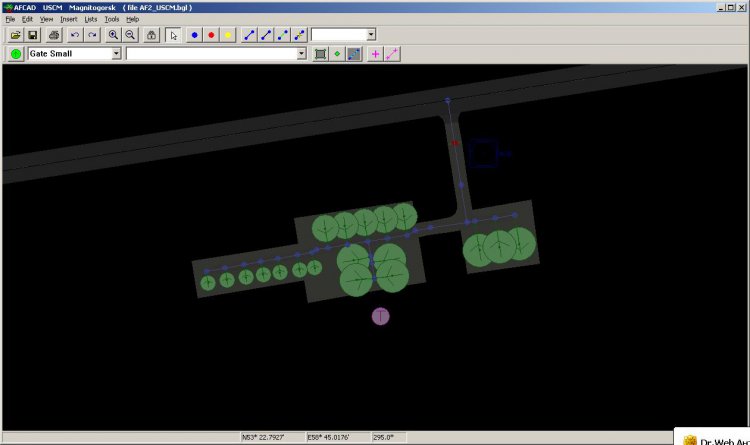Click the magenta plus button
The height and width of the screenshot is (445, 750).
coord(376,54)
